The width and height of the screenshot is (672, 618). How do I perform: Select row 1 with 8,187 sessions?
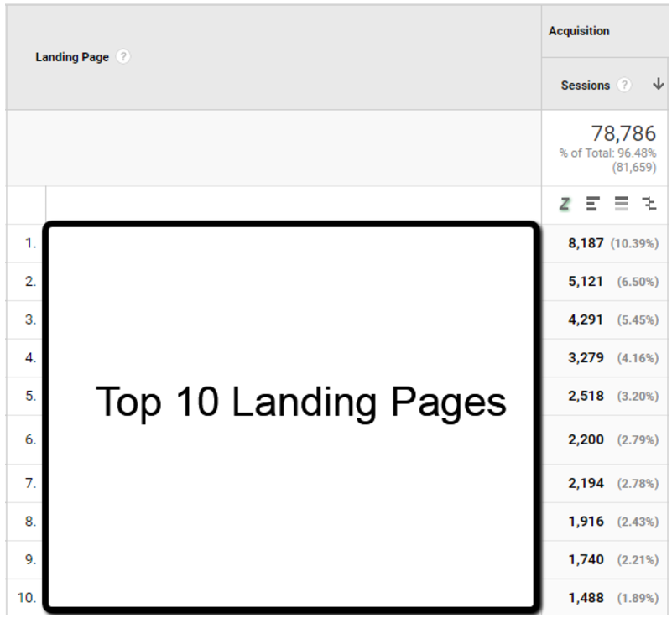click(586, 243)
